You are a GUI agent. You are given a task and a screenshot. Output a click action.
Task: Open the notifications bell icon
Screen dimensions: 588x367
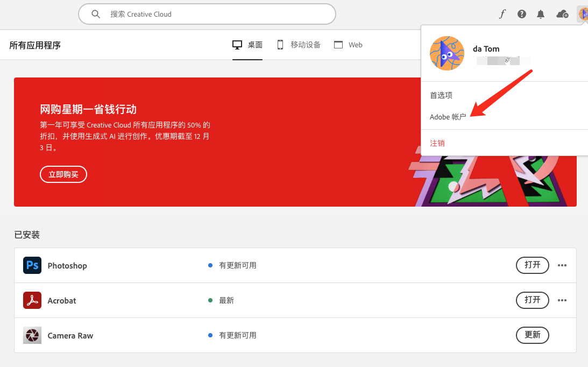(540, 14)
